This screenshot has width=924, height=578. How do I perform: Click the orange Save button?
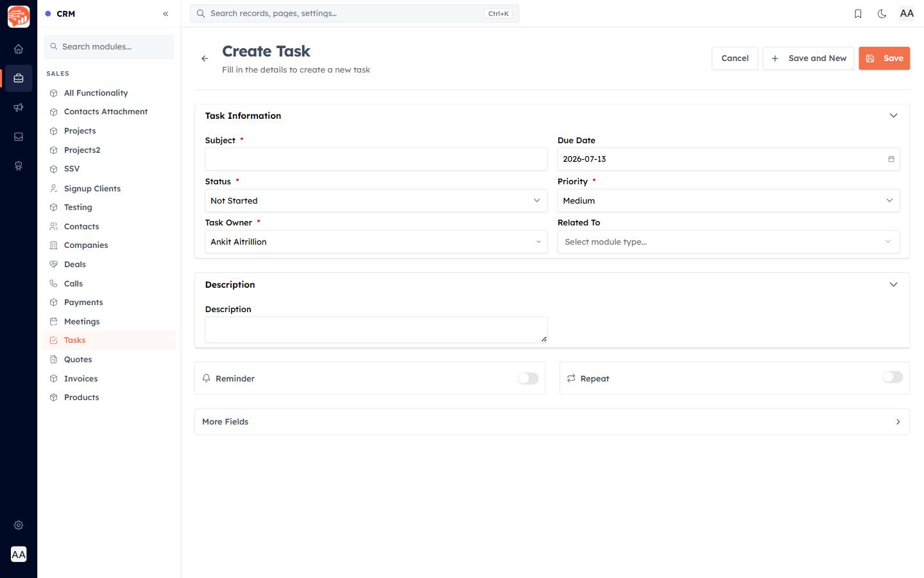pos(884,58)
